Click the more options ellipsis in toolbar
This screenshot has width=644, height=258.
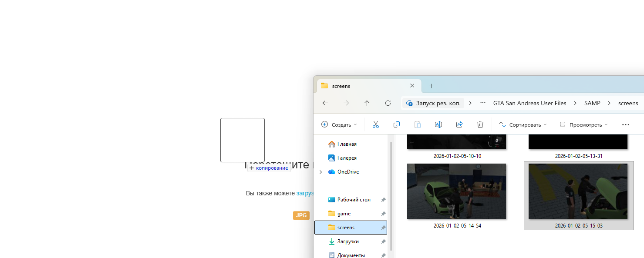point(626,124)
